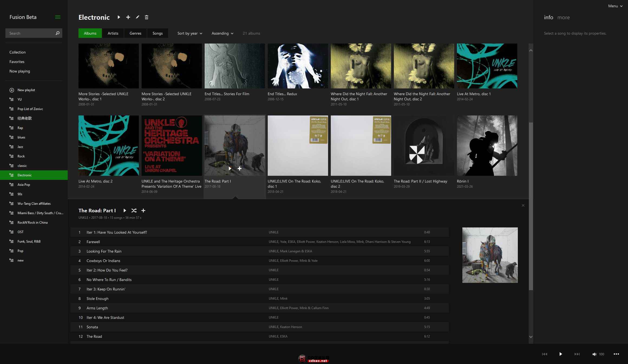Click the New playlist plus icon
The image size is (628, 364).
12,90
